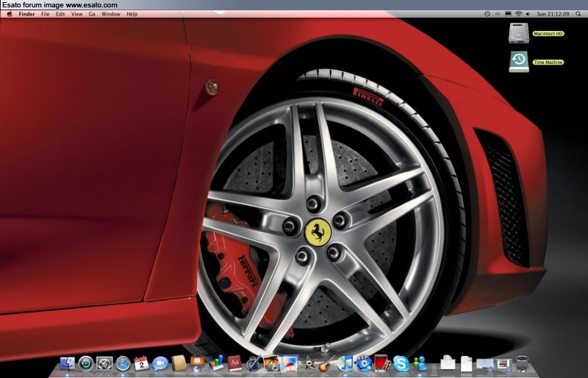
Task: Open System Preferences gear icon in Dock
Action: click(x=104, y=363)
